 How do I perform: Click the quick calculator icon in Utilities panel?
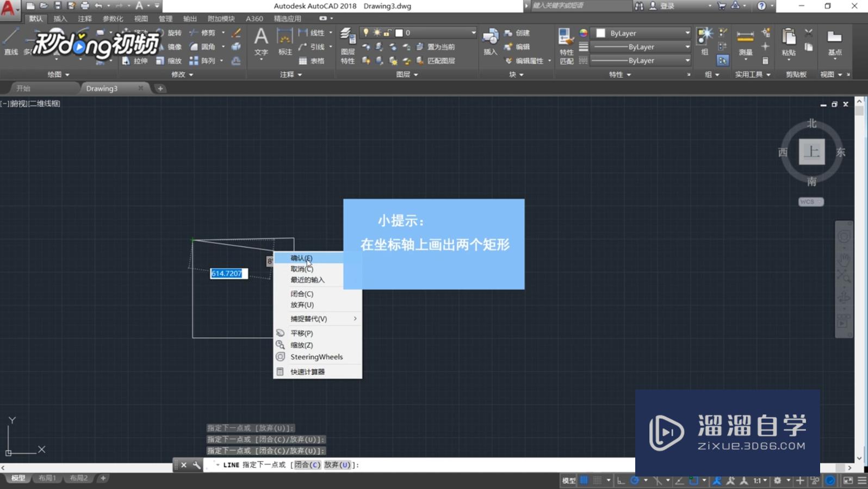pos(765,61)
